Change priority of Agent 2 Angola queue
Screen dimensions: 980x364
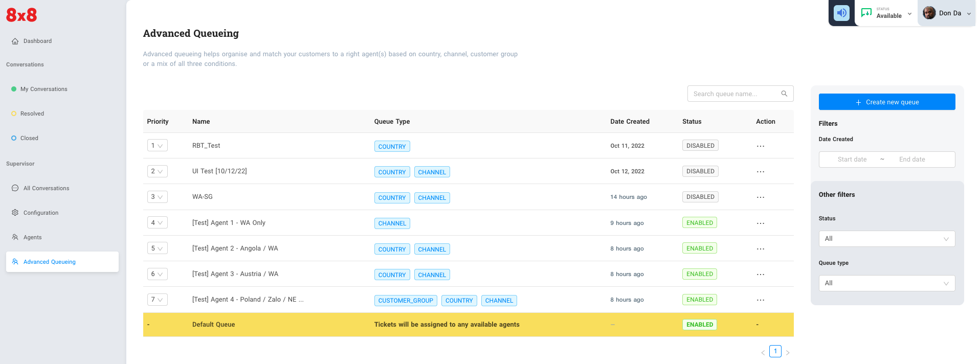point(157,248)
